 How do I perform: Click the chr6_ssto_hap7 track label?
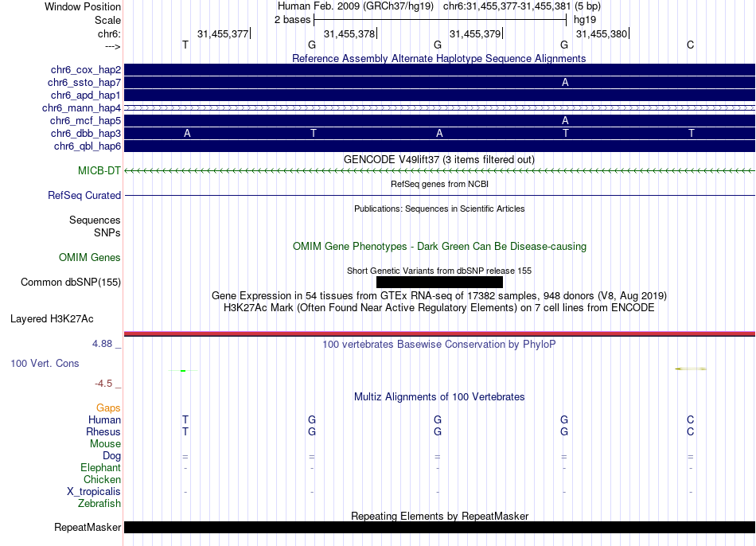(x=84, y=83)
